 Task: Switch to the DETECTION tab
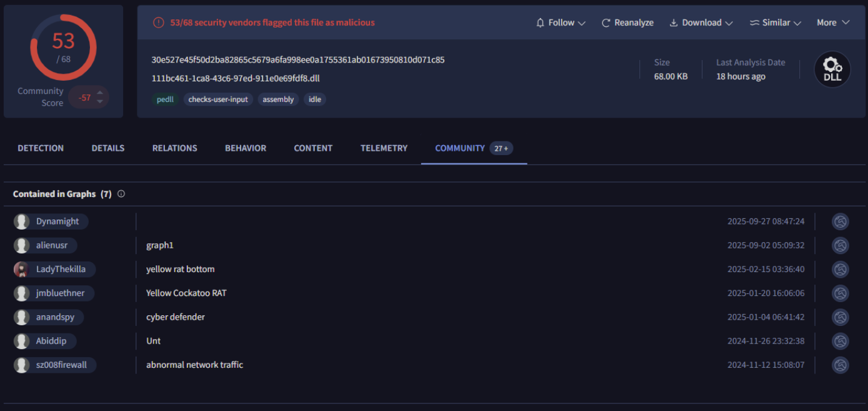pos(41,148)
